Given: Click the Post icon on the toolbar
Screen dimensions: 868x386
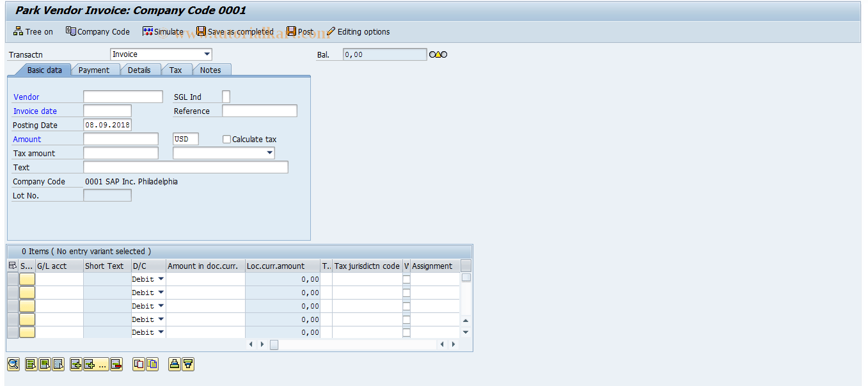Looking at the screenshot, I should 292,31.
